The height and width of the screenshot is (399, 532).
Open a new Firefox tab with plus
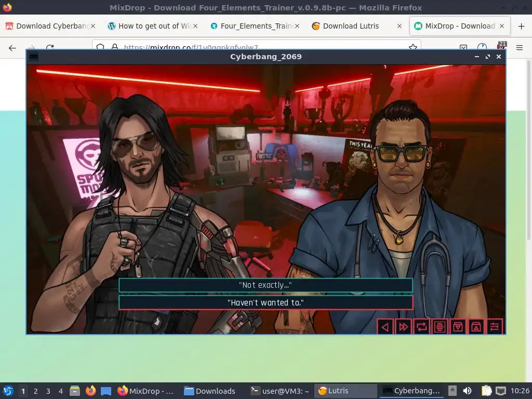click(521, 26)
